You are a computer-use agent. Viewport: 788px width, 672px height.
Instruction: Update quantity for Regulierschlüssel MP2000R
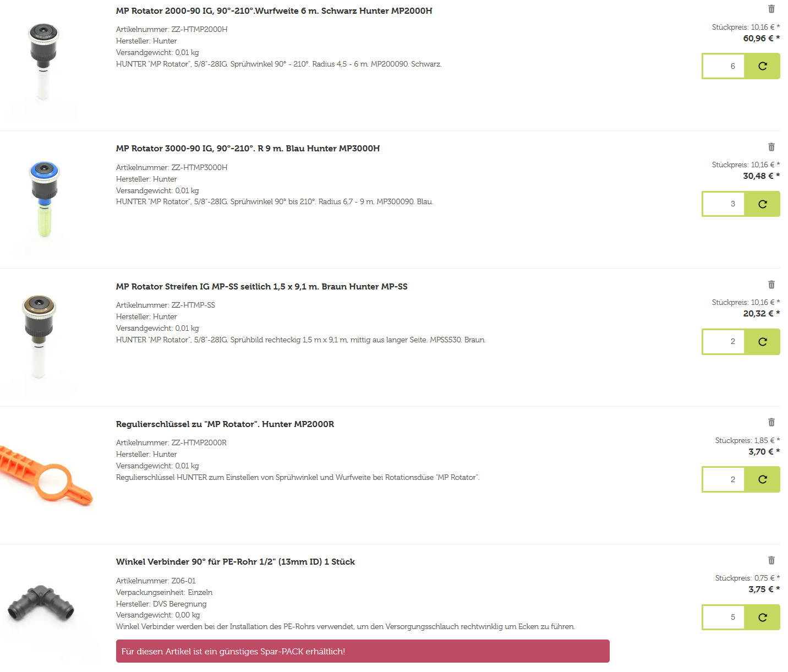pyautogui.click(x=762, y=479)
